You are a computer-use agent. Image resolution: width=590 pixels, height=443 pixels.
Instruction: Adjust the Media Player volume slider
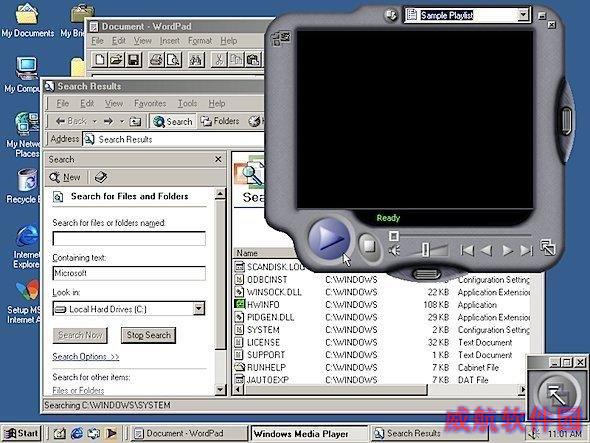tap(426, 250)
